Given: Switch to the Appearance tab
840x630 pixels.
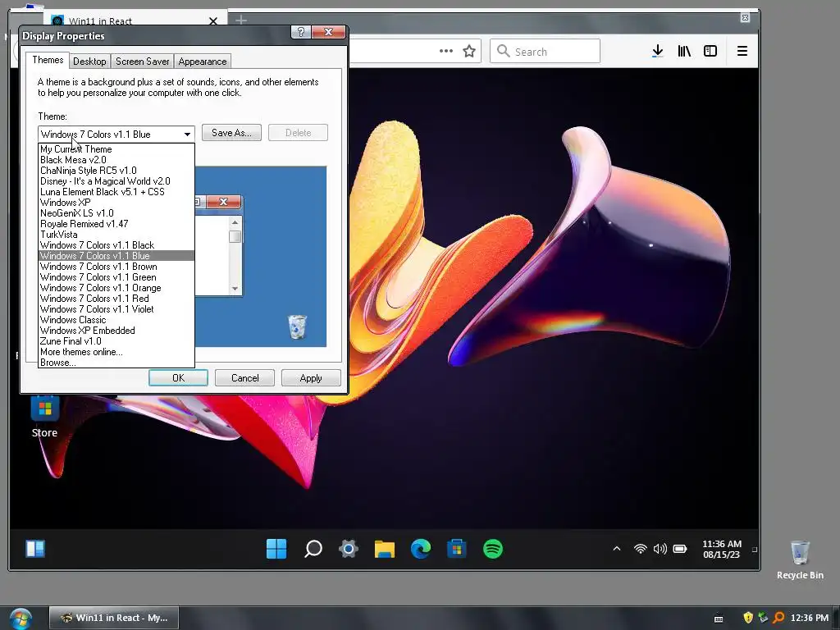Looking at the screenshot, I should tap(203, 61).
